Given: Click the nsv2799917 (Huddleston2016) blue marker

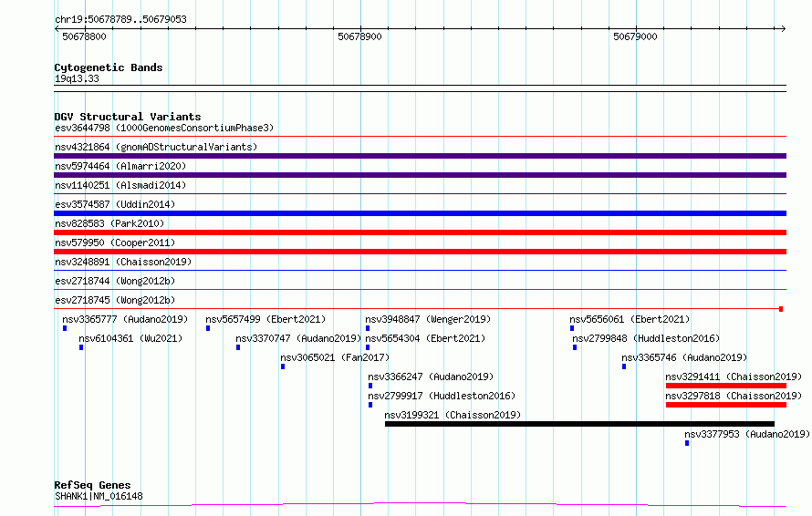Looking at the screenshot, I should 370,405.
